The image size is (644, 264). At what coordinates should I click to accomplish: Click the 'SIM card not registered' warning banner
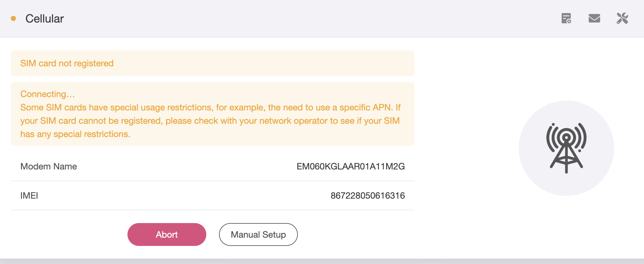[212, 63]
